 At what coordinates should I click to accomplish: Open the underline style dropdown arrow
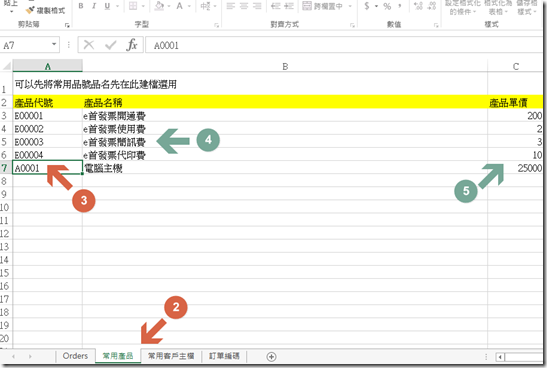pyautogui.click(x=117, y=6)
